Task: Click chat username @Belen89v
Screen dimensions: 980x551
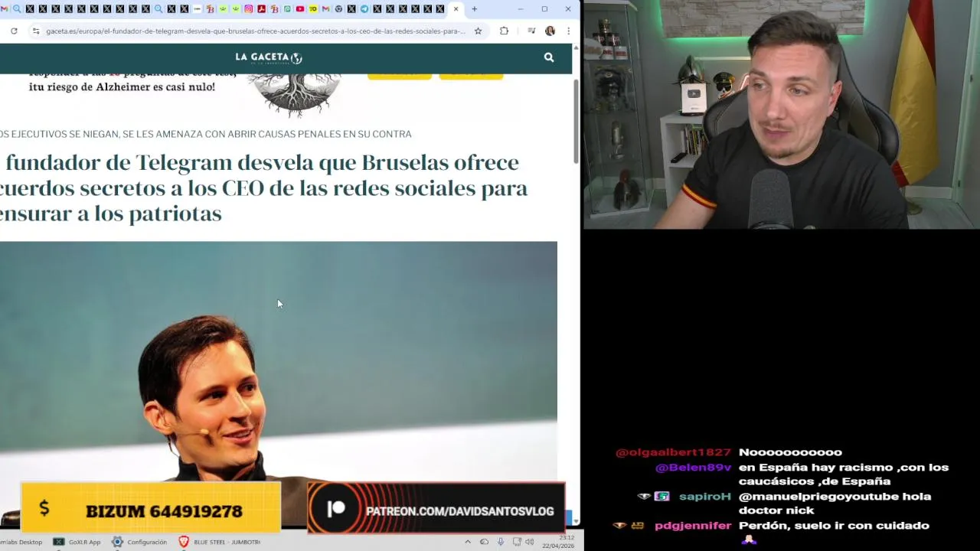Action: pos(693,468)
